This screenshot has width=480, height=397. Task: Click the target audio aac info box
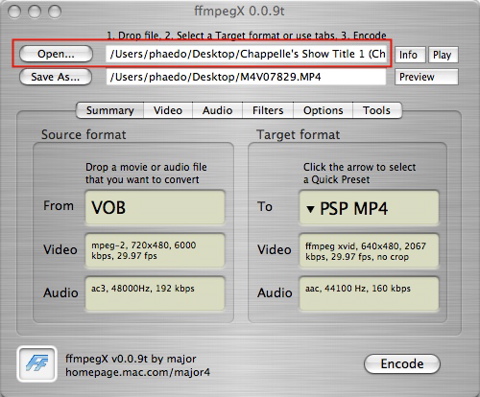(369, 294)
